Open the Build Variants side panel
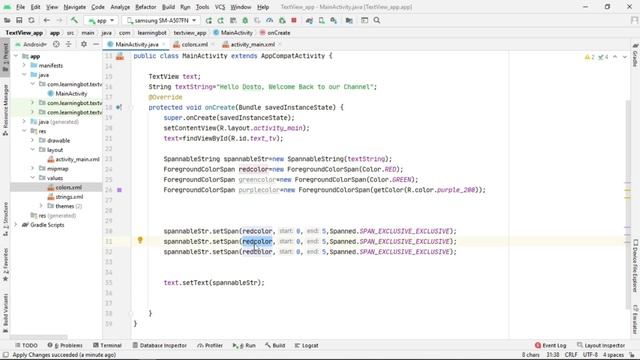The width and height of the screenshot is (640, 360). pos(5,313)
